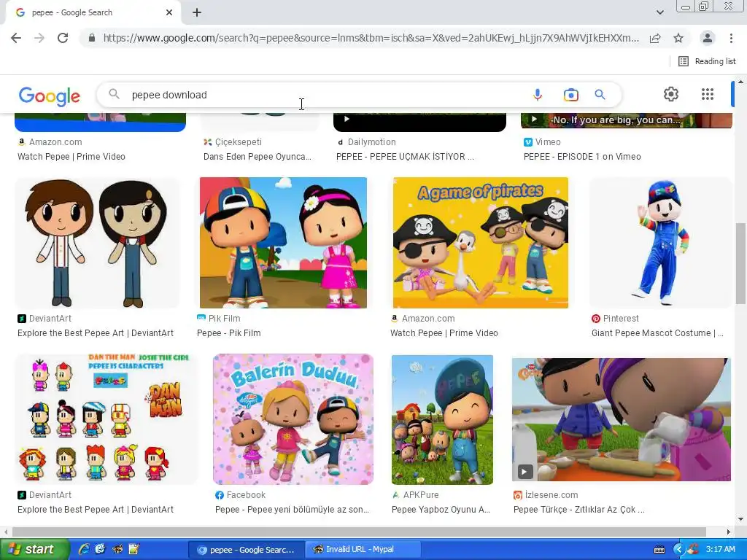This screenshot has width=747, height=560.
Task: Click the play badge on İzlesene thumbnail
Action: pos(525,472)
